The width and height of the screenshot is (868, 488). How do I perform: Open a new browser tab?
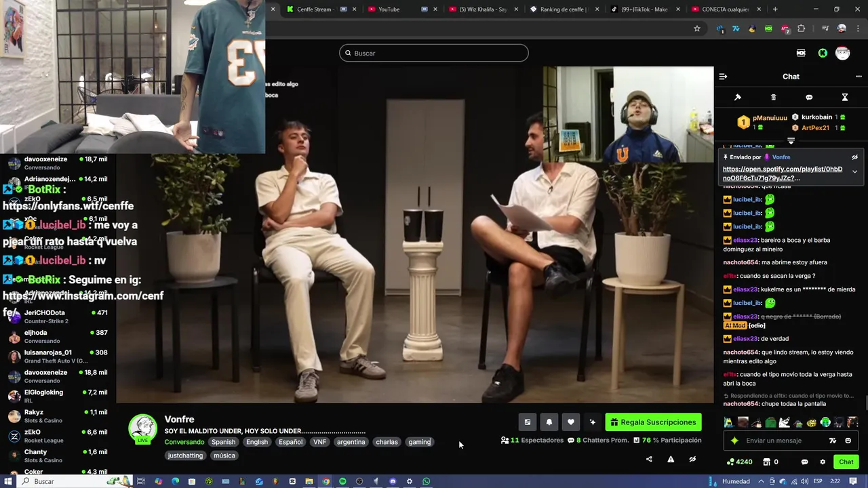[775, 9]
